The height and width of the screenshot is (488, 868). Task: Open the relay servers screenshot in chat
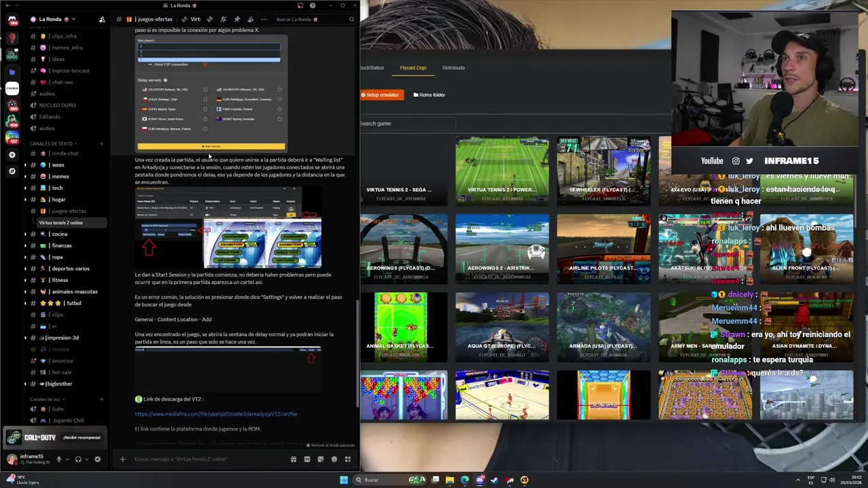click(211, 93)
